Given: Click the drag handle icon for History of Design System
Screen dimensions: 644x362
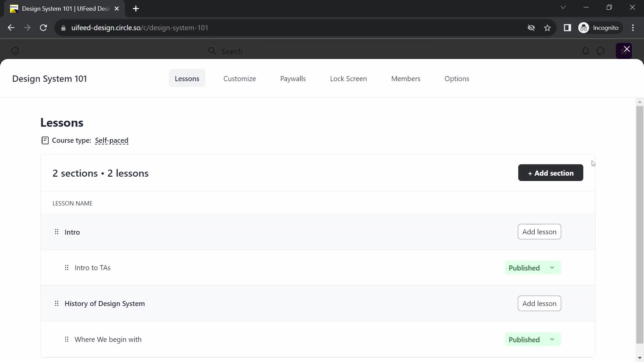Looking at the screenshot, I should tap(56, 303).
